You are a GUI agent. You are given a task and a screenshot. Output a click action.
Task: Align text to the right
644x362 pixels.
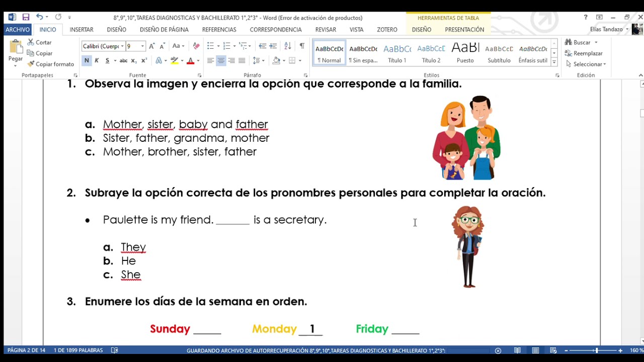231,61
